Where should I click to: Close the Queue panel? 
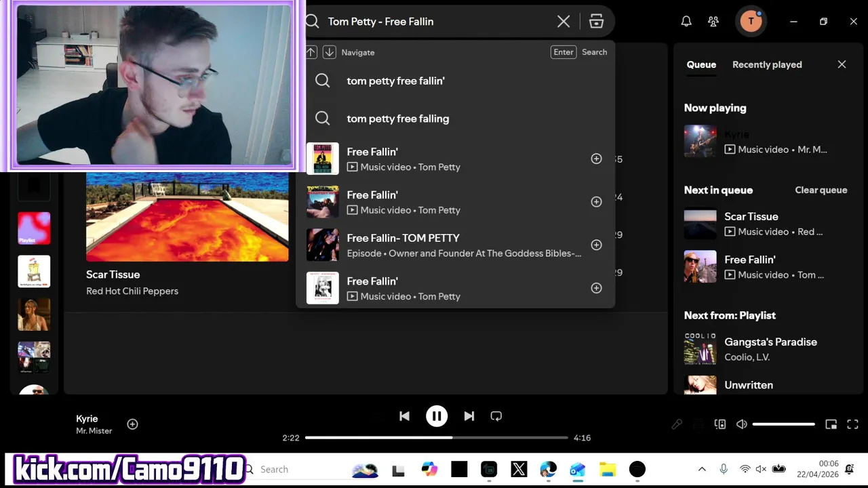click(x=842, y=64)
